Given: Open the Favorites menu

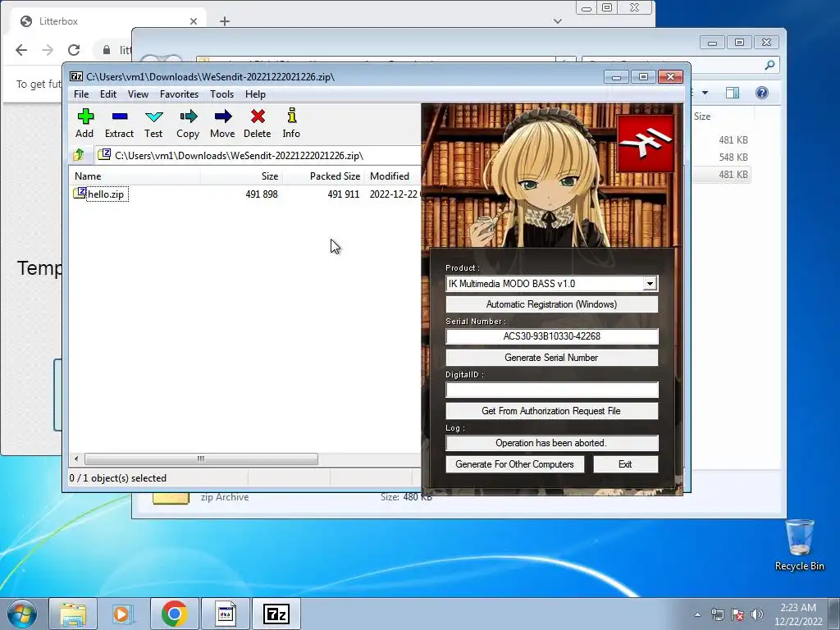Looking at the screenshot, I should pyautogui.click(x=180, y=94).
